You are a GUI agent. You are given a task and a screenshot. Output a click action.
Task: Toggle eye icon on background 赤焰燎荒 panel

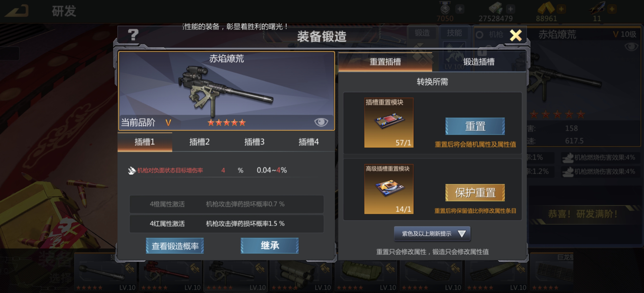pyautogui.click(x=631, y=47)
